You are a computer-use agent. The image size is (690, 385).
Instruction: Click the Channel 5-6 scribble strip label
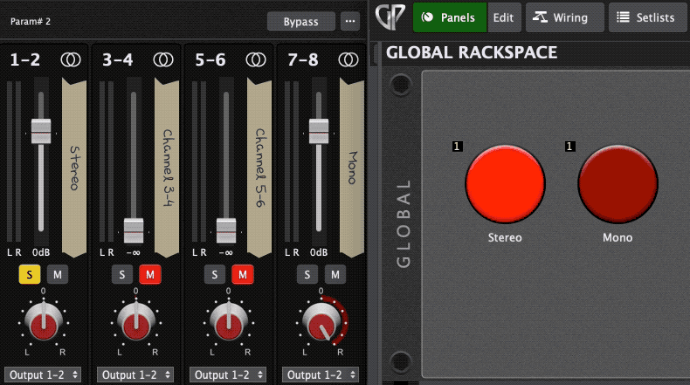pyautogui.click(x=260, y=168)
